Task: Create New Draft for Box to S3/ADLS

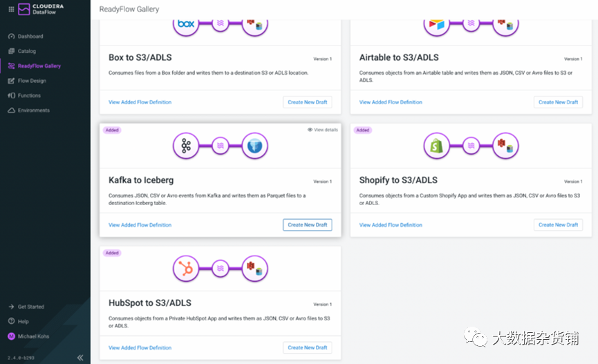Action: tap(307, 102)
